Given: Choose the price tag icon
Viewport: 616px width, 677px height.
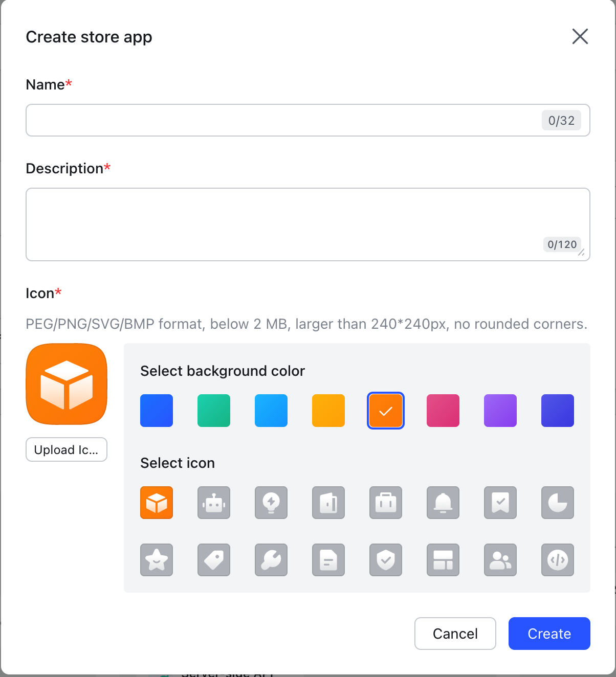Looking at the screenshot, I should pos(214,560).
